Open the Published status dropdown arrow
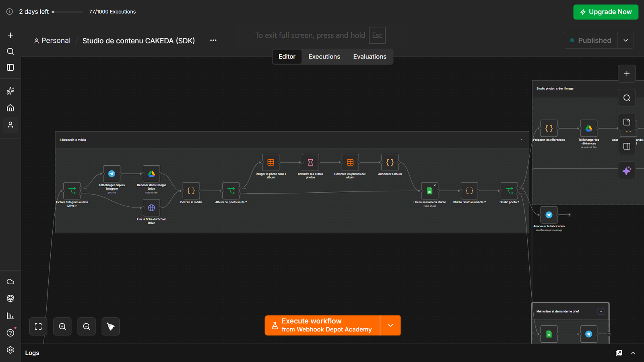The width and height of the screenshot is (644, 362). pyautogui.click(x=625, y=40)
